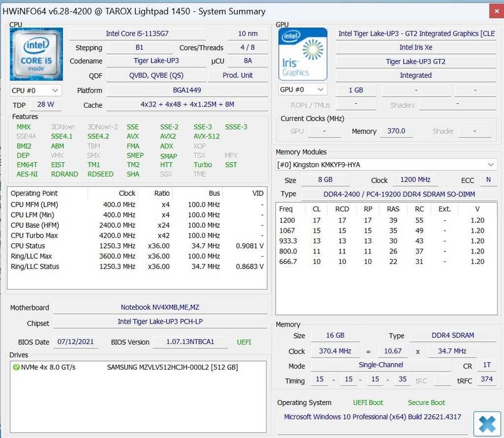Select the 933.3 frequency timing row
The width and height of the screenshot is (504, 438).
386,241
